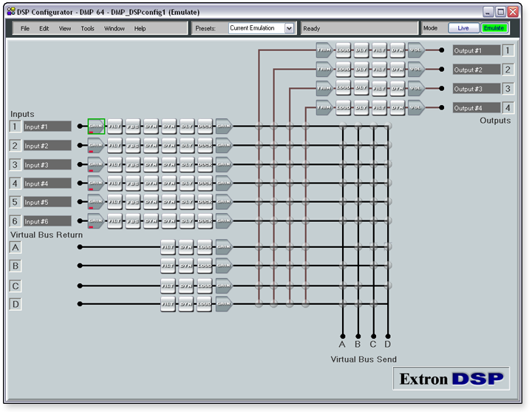Open the Presets dropdown list
532x412 pixels.
(289, 28)
